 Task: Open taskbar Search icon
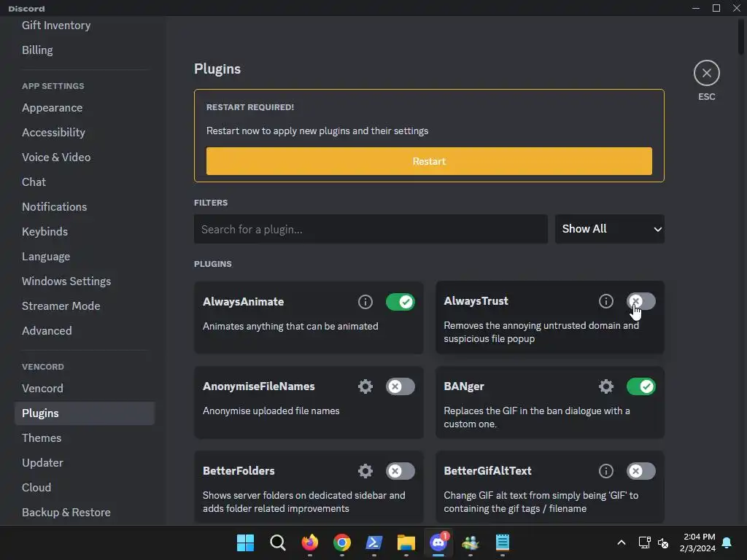click(x=277, y=542)
